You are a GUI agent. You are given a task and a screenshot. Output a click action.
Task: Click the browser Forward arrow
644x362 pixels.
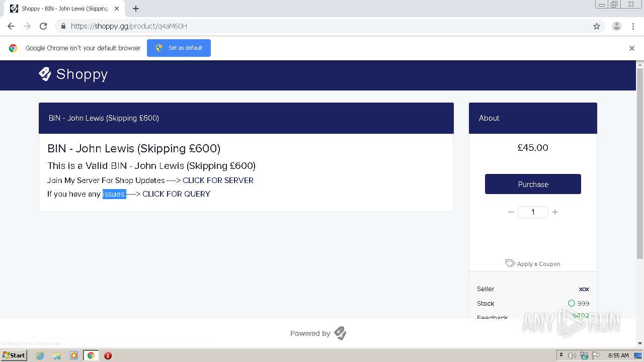27,26
